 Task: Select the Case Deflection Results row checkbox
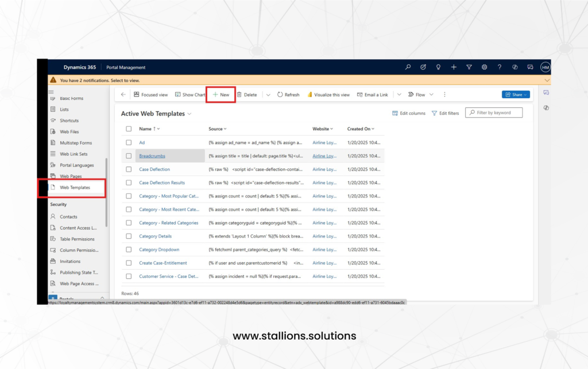click(x=129, y=183)
